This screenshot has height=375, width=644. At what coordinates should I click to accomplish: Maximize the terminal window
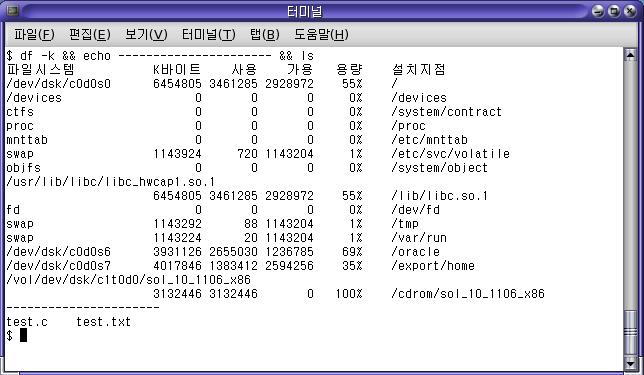point(614,11)
